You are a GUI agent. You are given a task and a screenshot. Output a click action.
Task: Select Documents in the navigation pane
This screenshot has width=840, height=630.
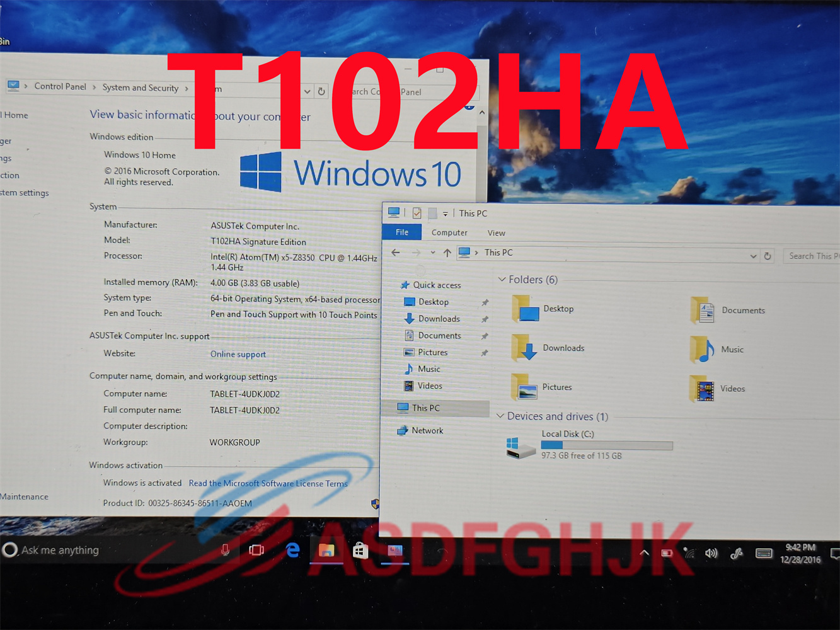point(433,336)
